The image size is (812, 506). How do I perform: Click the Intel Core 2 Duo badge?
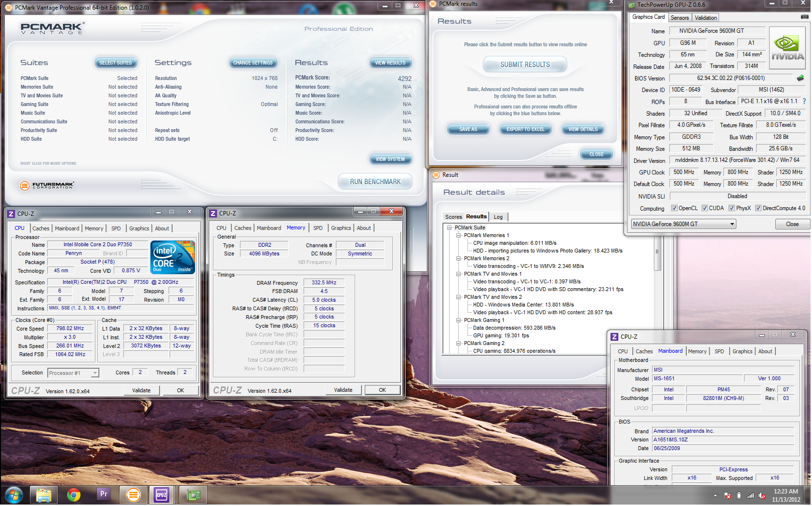173,257
